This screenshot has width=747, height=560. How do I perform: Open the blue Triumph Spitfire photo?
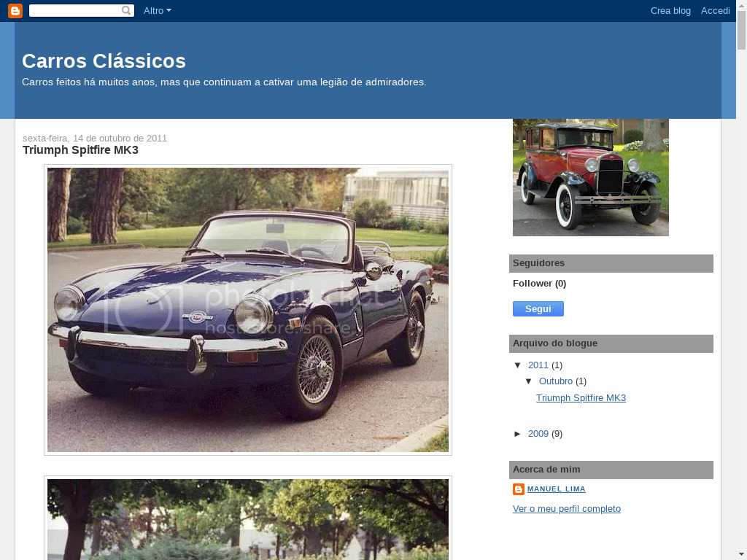[x=248, y=310]
